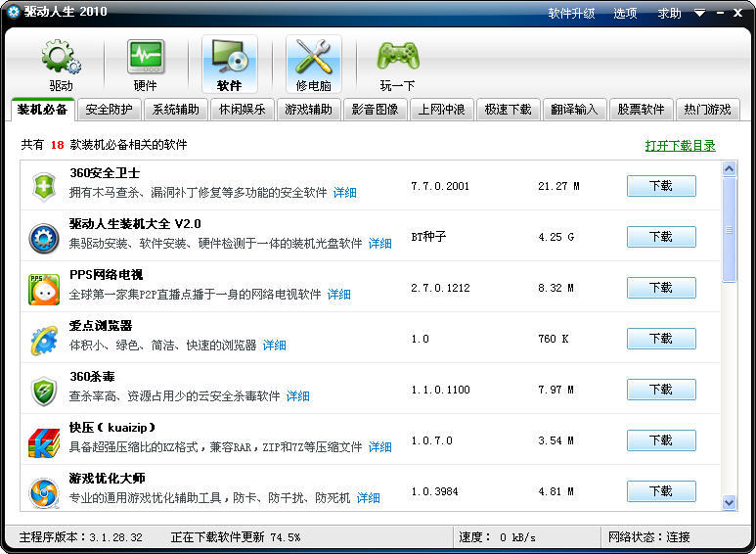Select the 硬件 hardware monitor icon
756x554 pixels.
point(145,59)
